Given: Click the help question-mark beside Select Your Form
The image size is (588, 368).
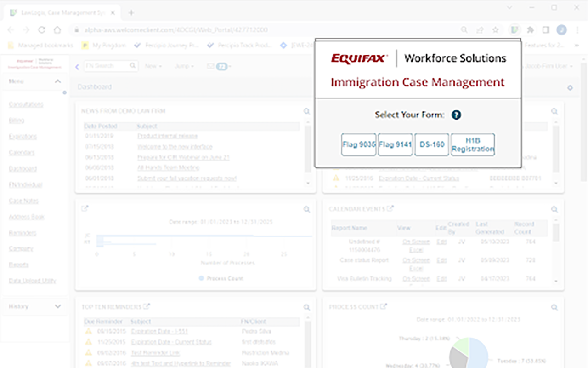Looking at the screenshot, I should [456, 115].
